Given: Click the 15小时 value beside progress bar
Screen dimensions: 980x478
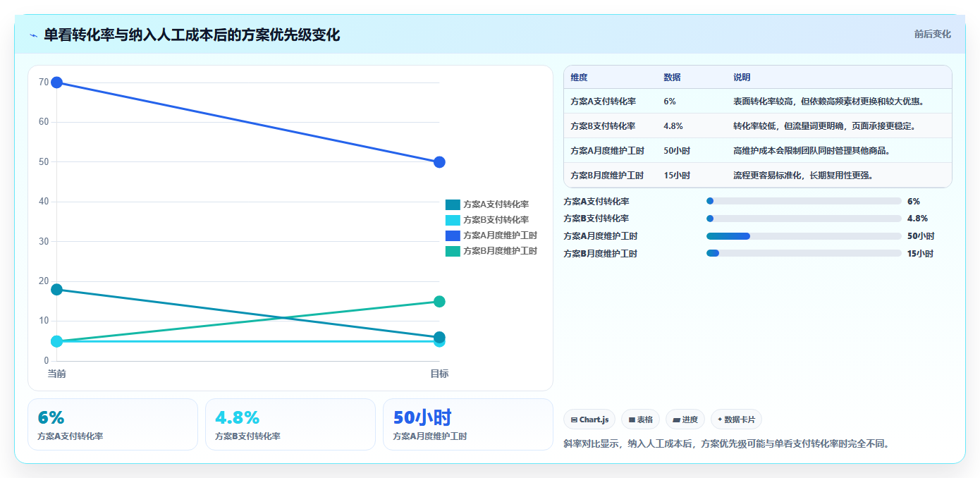Looking at the screenshot, I should pos(921,253).
